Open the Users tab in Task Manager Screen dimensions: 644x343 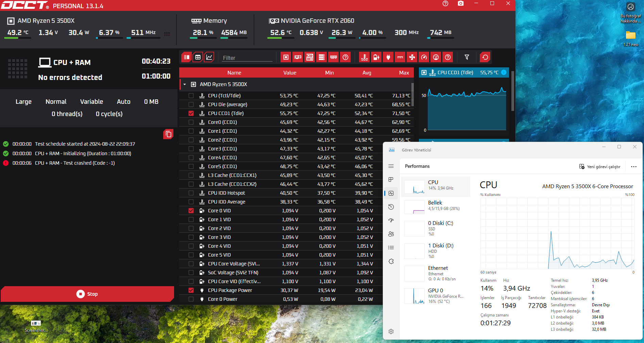(x=391, y=234)
